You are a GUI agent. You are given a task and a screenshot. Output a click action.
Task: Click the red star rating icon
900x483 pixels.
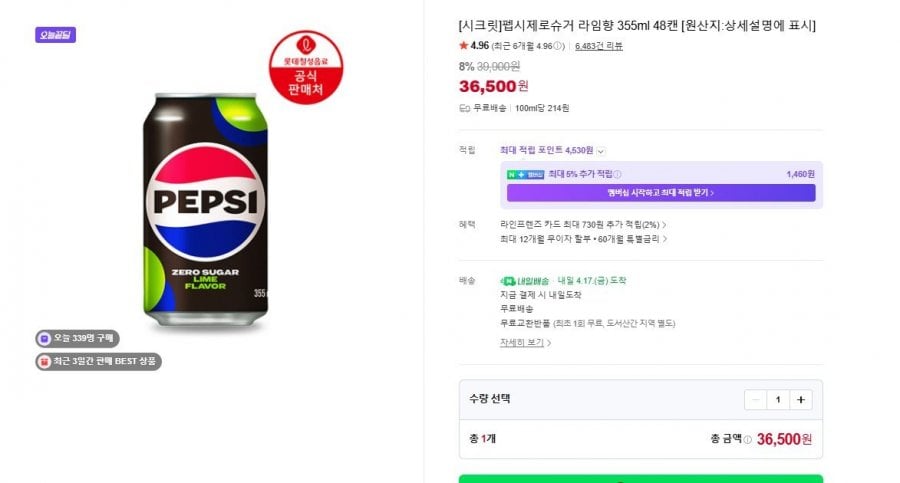coord(463,45)
